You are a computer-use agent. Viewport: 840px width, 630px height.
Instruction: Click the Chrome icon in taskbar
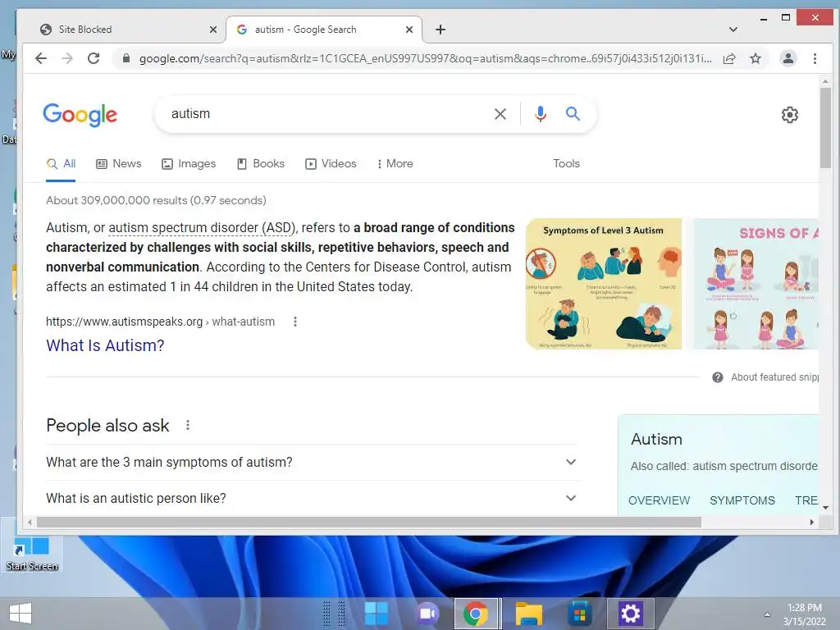(476, 614)
